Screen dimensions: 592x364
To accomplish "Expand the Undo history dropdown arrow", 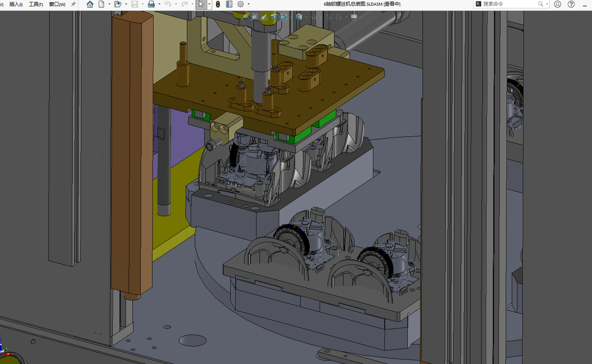I will click(x=176, y=4).
